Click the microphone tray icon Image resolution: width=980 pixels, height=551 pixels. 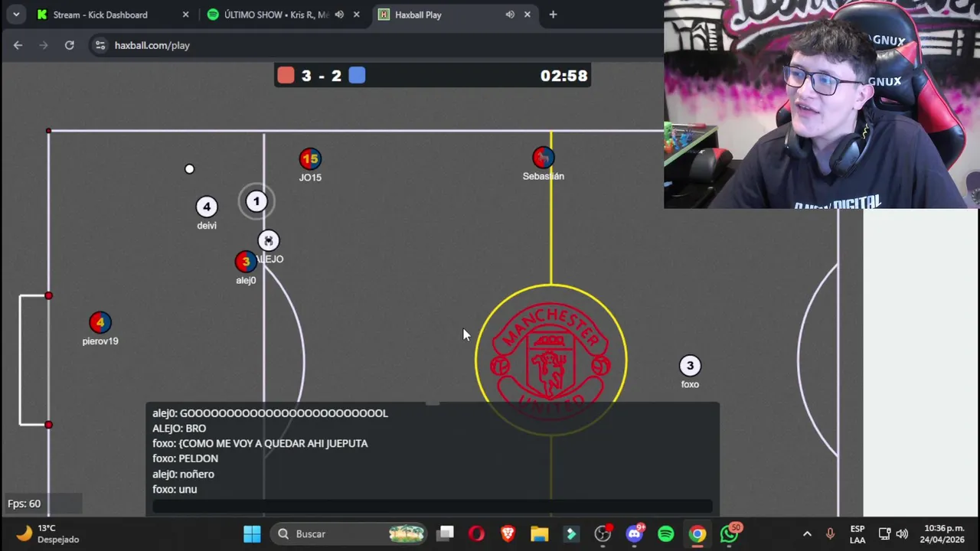(x=831, y=533)
